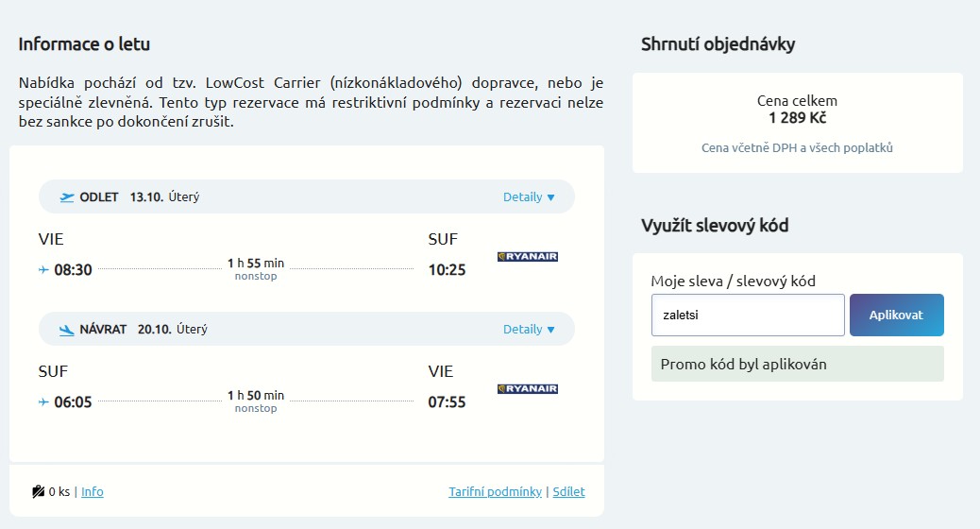Click the baggage icon next to 0 ks
This screenshot has height=529, width=980.
[38, 491]
